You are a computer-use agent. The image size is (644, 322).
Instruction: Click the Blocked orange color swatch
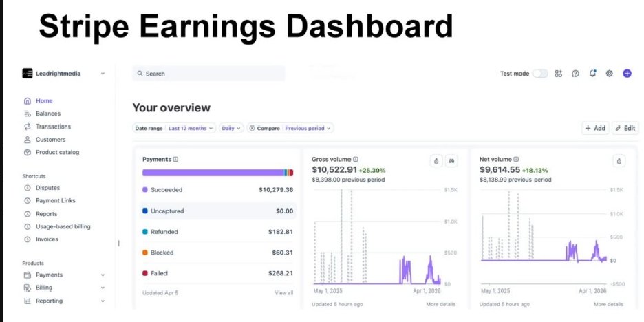(145, 253)
